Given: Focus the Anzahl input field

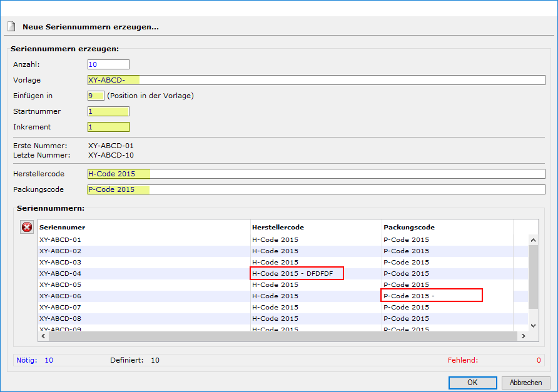Looking at the screenshot, I should pos(108,64).
